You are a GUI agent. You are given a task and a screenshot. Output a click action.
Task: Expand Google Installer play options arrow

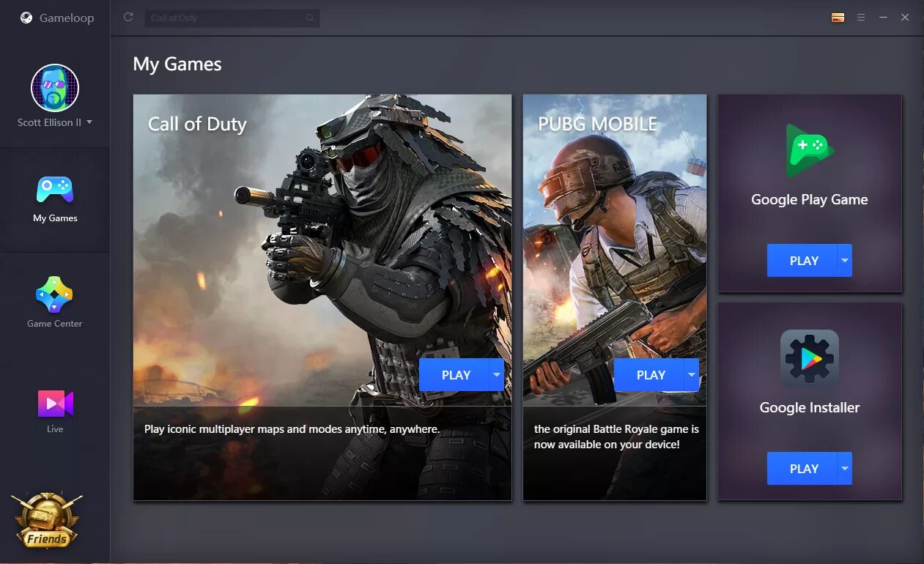pos(845,469)
